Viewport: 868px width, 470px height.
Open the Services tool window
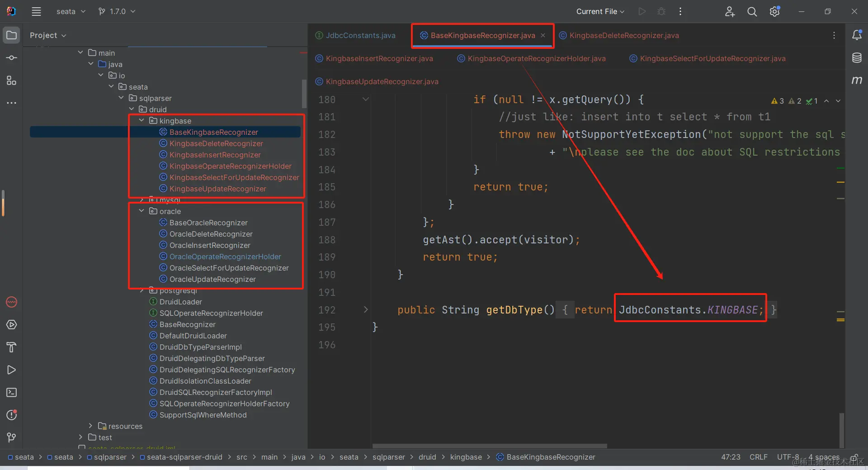[11, 325]
